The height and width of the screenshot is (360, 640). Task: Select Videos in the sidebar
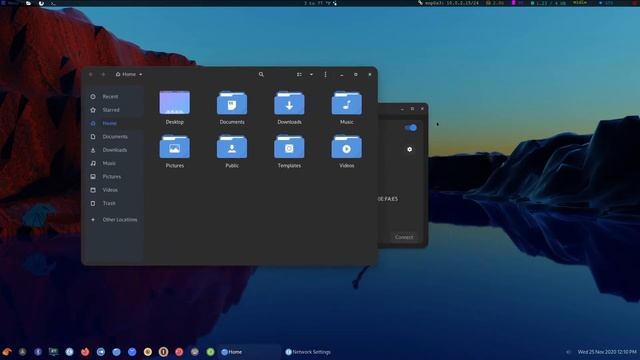tap(114, 190)
